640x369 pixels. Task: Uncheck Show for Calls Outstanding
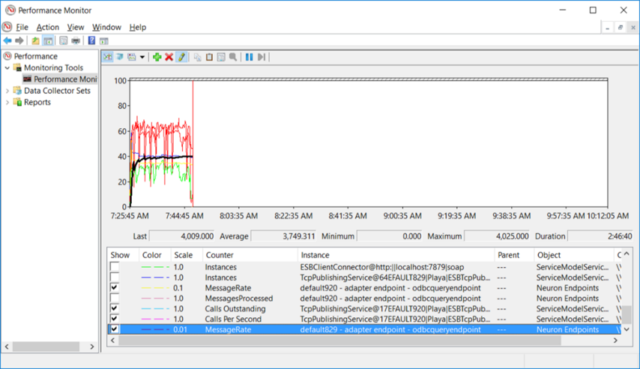click(x=115, y=309)
